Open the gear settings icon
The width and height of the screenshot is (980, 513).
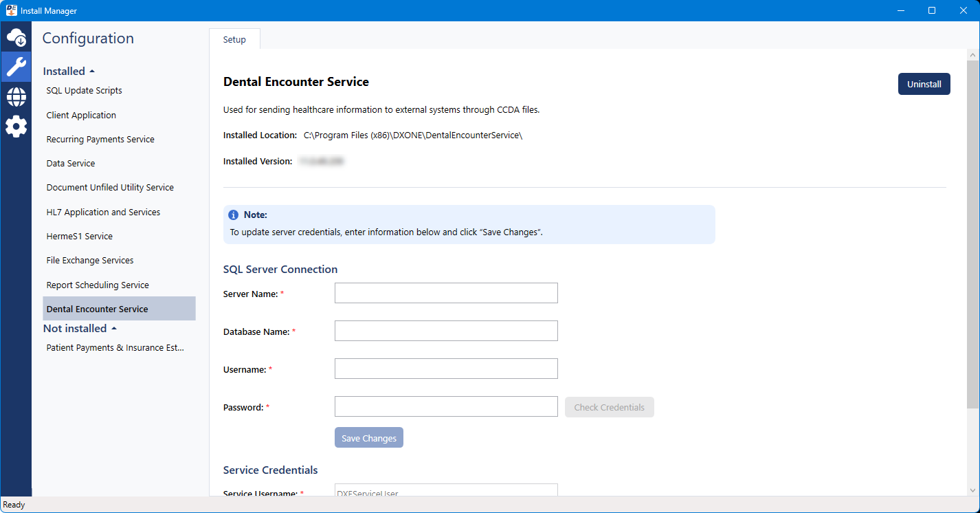point(16,127)
